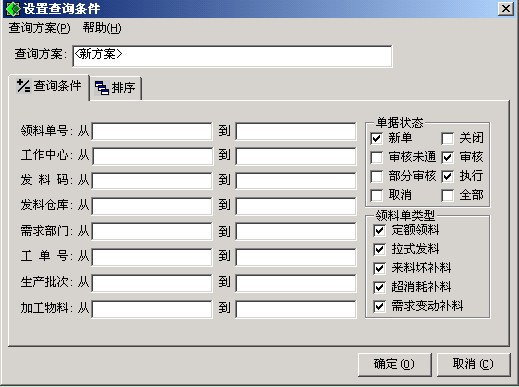Uncheck the 新单 status checkbox

click(x=376, y=138)
